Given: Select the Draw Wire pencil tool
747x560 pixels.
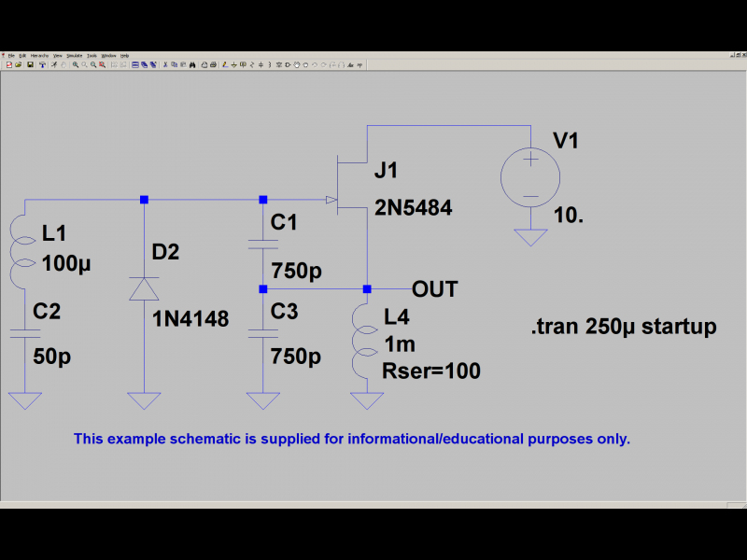Looking at the screenshot, I should (225, 64).
